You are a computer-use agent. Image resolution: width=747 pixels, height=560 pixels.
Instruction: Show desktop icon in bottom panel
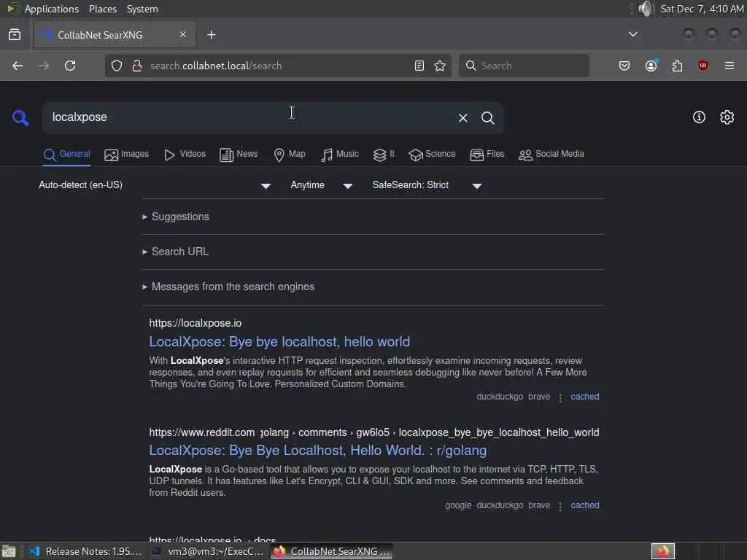pos(9,551)
